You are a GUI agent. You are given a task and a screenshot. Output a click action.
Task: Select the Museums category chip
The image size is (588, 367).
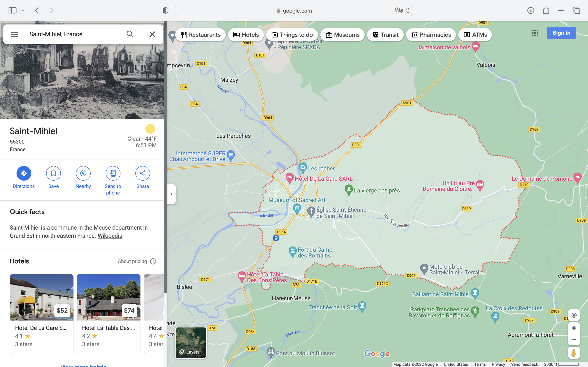pos(342,35)
